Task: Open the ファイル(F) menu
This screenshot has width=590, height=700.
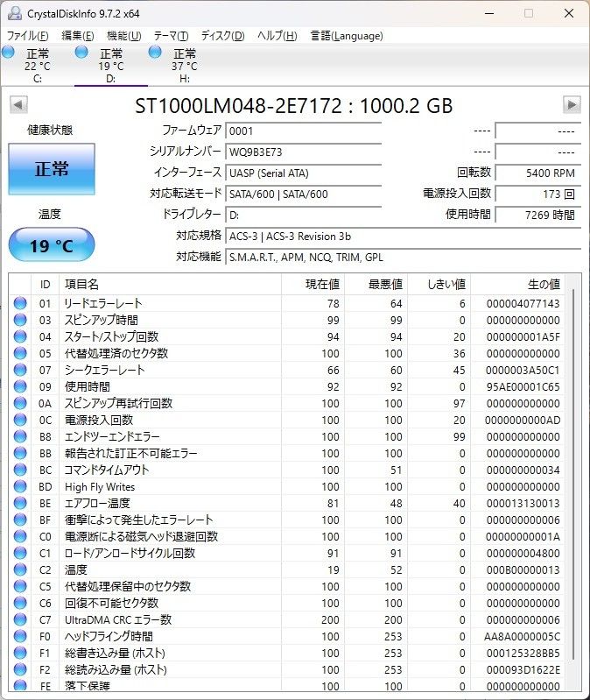Action: [x=28, y=36]
